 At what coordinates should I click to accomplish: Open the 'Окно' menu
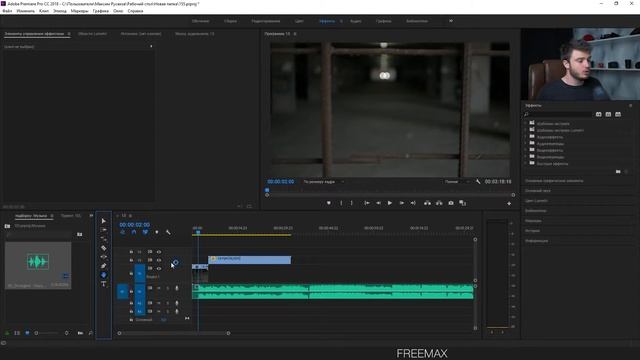[x=118, y=11]
